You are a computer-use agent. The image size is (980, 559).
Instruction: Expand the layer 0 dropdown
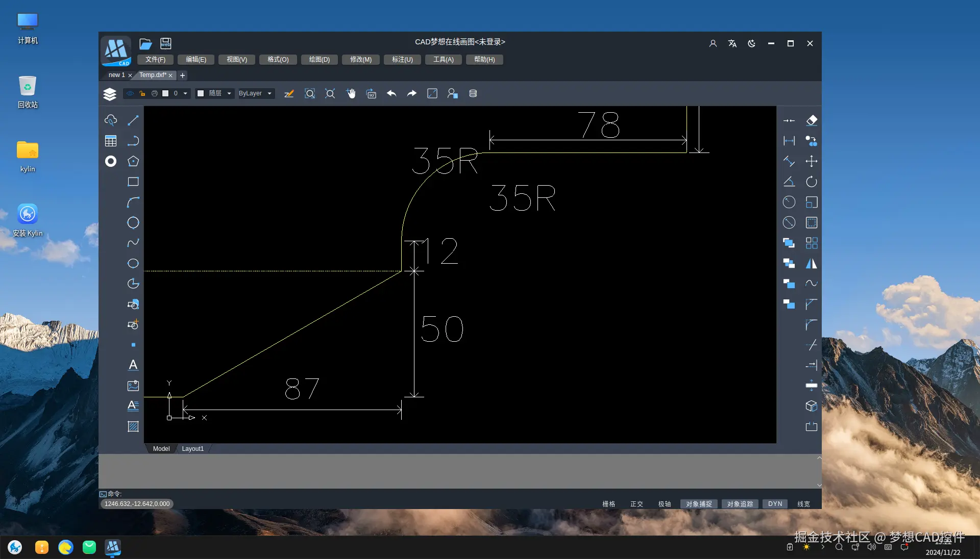tap(185, 93)
